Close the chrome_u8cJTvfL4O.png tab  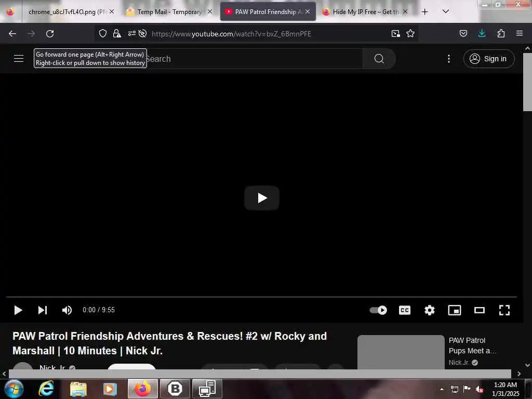(112, 11)
